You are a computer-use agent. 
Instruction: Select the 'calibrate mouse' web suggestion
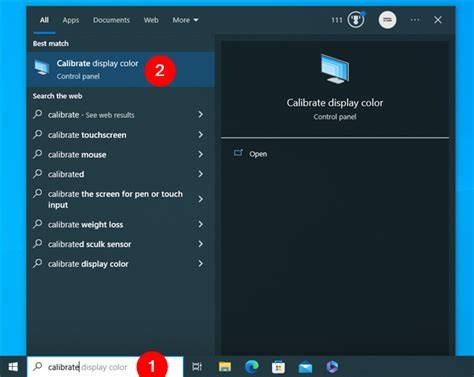click(121, 154)
